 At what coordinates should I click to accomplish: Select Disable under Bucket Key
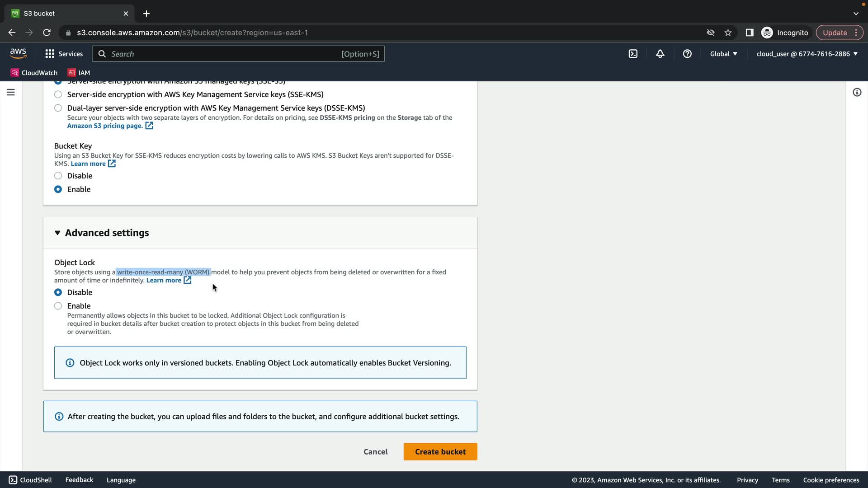coord(58,176)
